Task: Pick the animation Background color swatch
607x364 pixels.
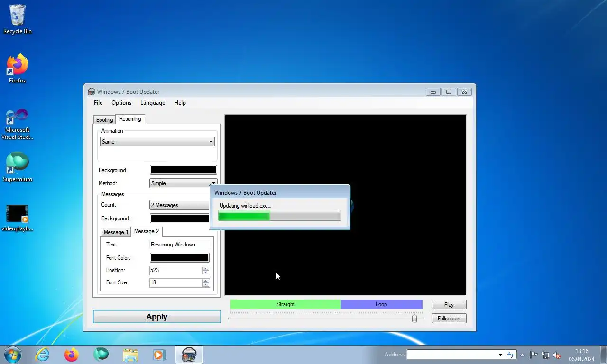Action: coord(183,170)
